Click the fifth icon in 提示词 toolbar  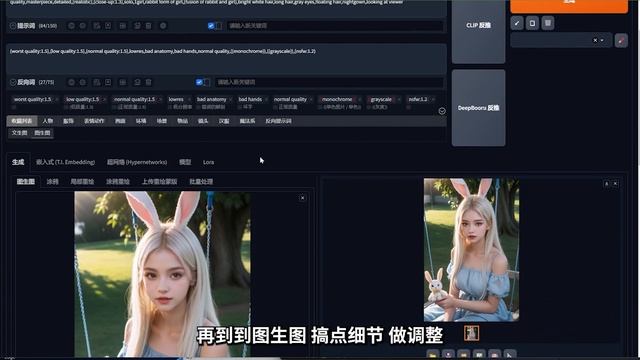[x=122, y=26]
